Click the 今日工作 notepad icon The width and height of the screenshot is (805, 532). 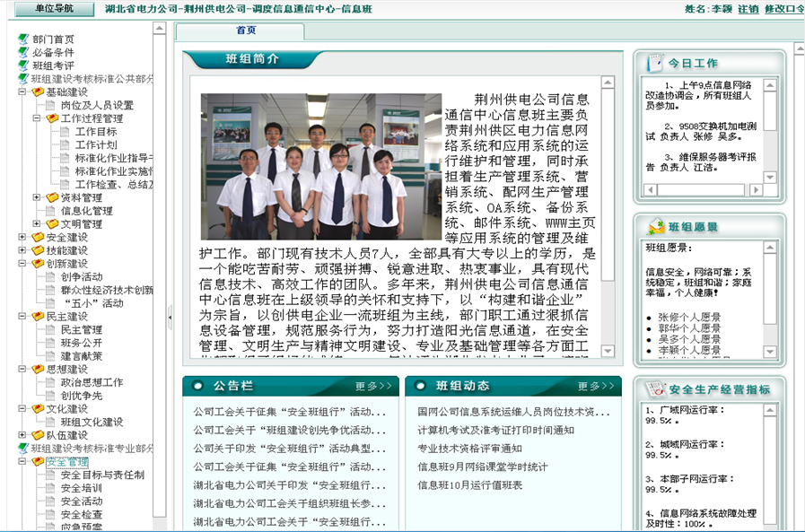[652, 64]
